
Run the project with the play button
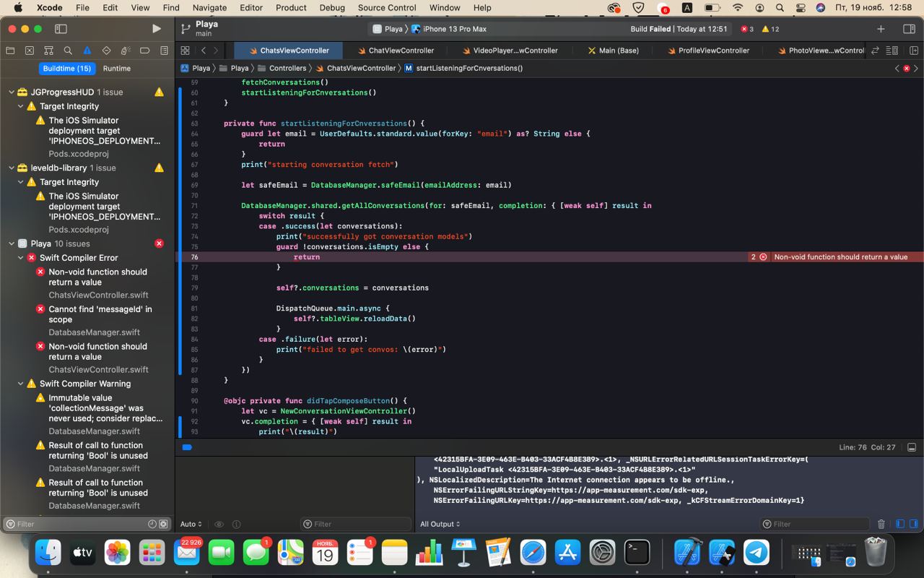[x=156, y=29]
